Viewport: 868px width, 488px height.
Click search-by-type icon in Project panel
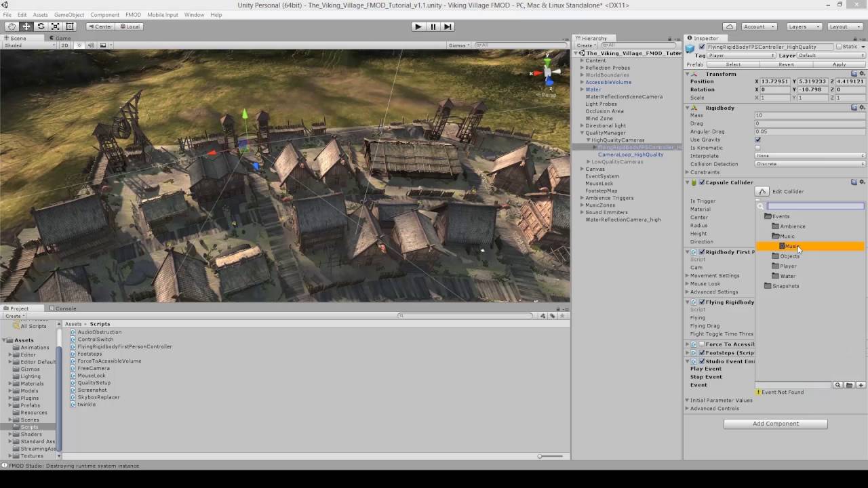[x=542, y=316]
